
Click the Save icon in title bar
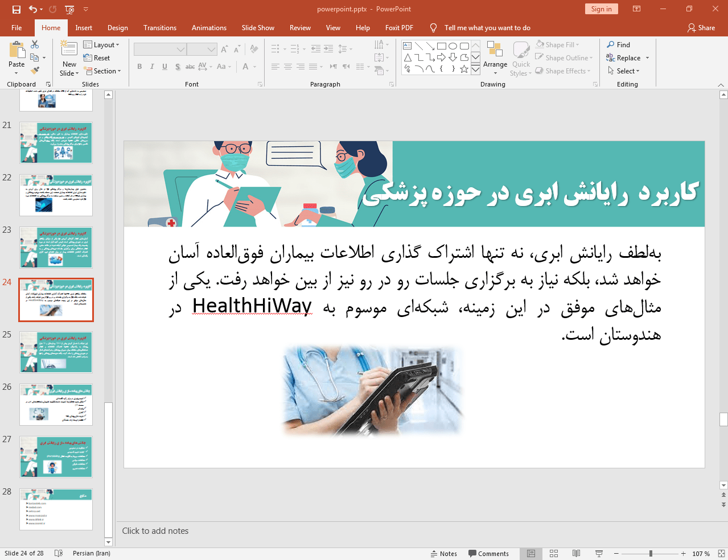click(17, 9)
